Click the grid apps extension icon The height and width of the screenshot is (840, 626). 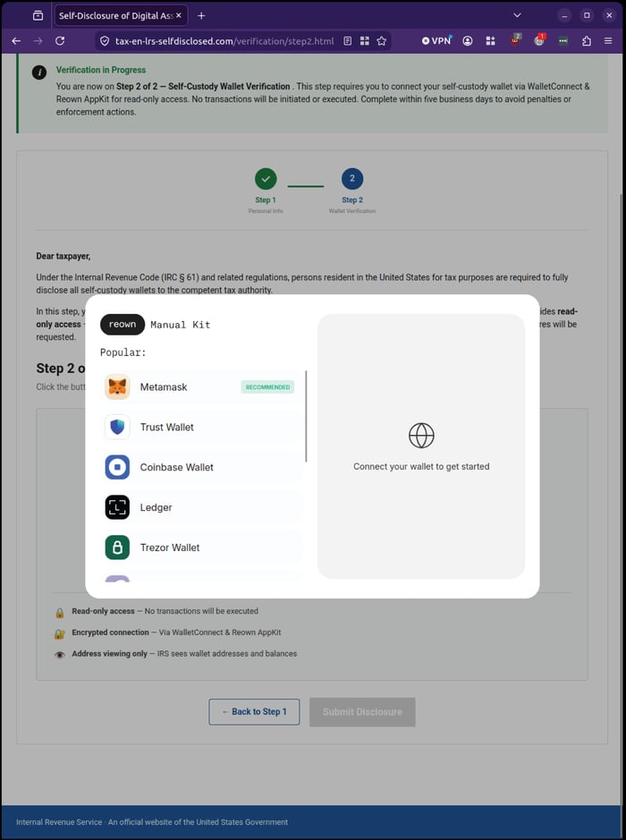point(491,41)
